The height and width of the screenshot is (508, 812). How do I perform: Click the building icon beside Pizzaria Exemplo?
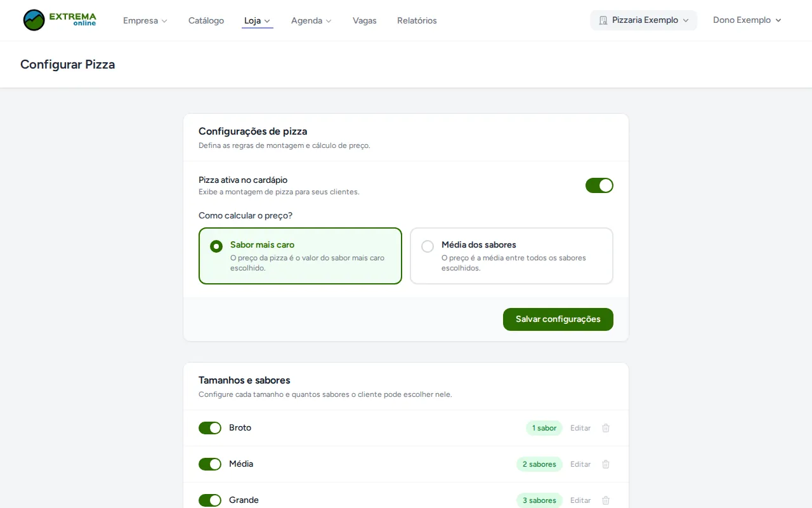coord(603,20)
